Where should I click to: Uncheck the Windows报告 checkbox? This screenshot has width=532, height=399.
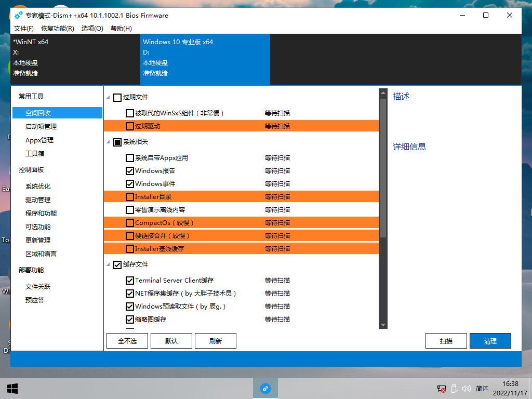pos(129,170)
